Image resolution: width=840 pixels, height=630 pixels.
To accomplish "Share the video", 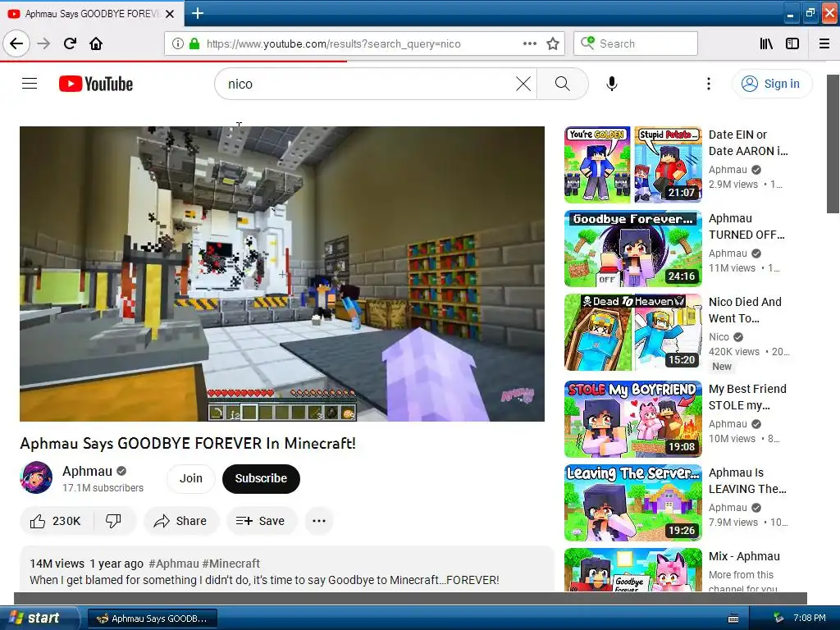I will [x=180, y=521].
